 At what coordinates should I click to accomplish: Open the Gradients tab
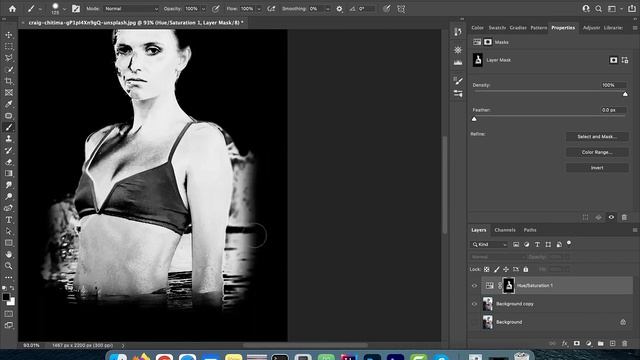(x=518, y=28)
